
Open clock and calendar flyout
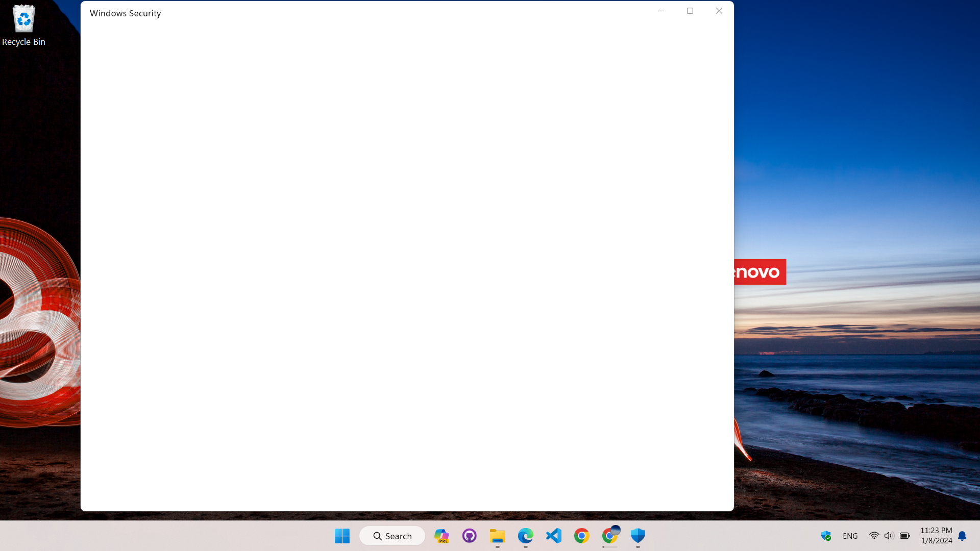[x=936, y=536]
